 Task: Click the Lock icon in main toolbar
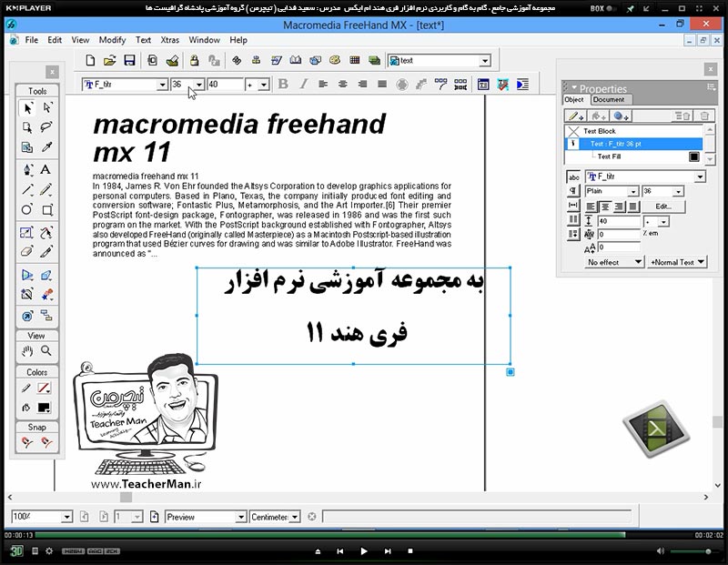point(194,60)
